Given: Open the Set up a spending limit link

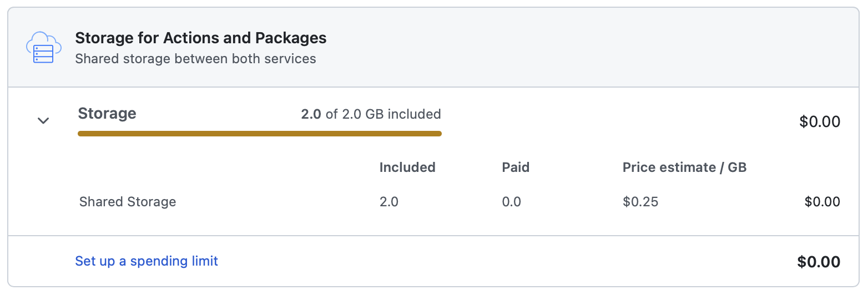Looking at the screenshot, I should [x=147, y=261].
